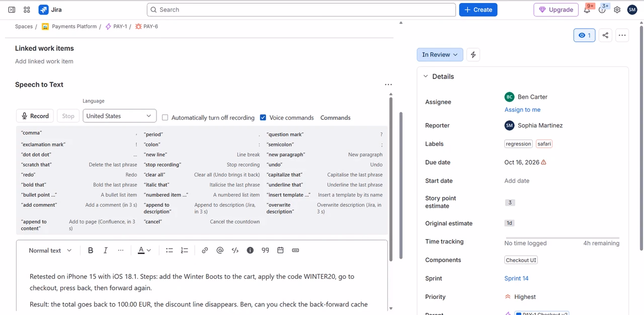This screenshot has height=315, width=644.
Task: Open the text color dropdown
Action: pyautogui.click(x=144, y=250)
